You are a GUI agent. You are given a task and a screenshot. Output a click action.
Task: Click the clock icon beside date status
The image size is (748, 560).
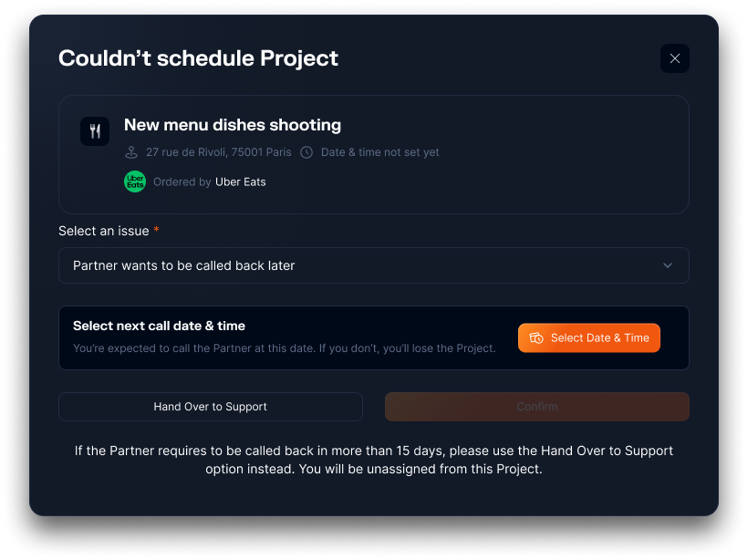306,152
